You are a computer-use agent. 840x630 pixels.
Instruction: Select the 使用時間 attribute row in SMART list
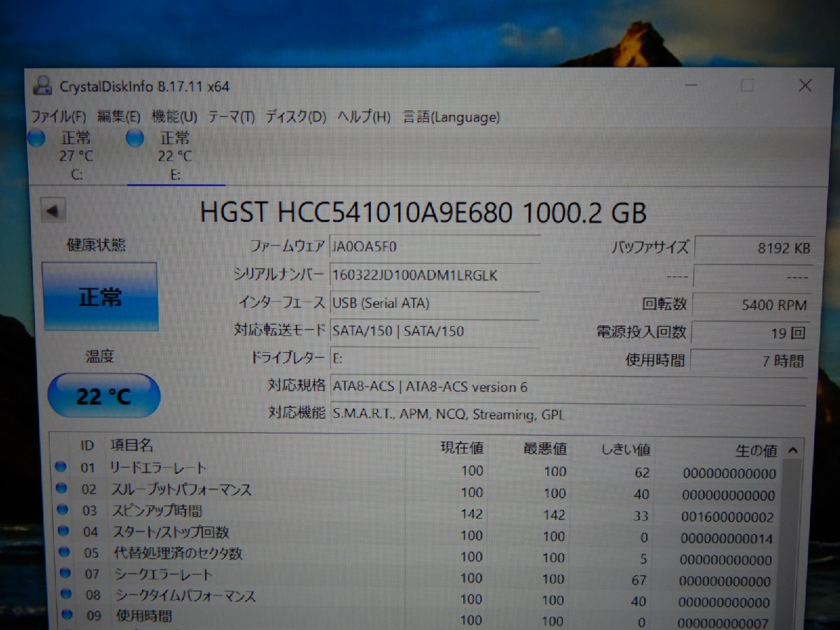(x=416, y=619)
